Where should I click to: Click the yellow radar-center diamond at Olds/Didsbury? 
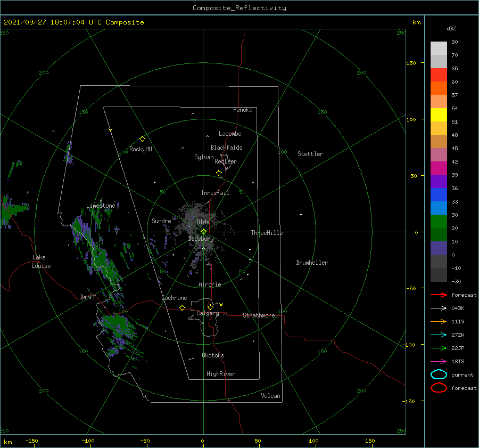tap(203, 232)
